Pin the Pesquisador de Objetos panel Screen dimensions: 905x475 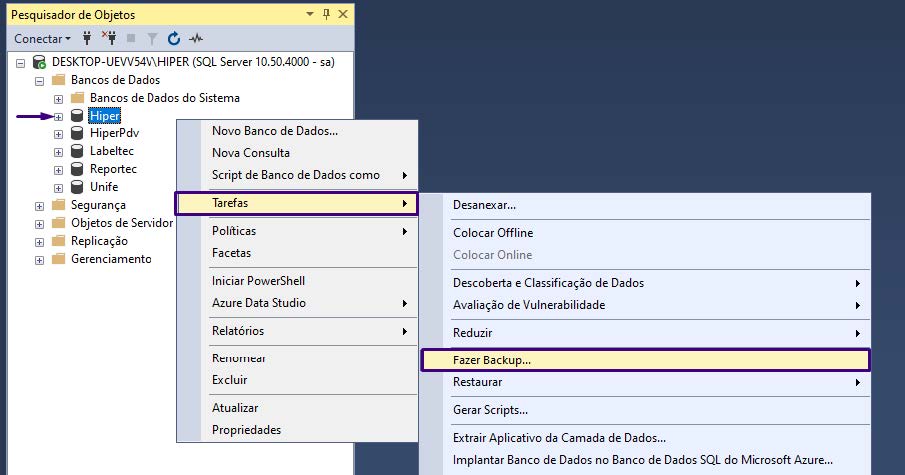click(324, 14)
